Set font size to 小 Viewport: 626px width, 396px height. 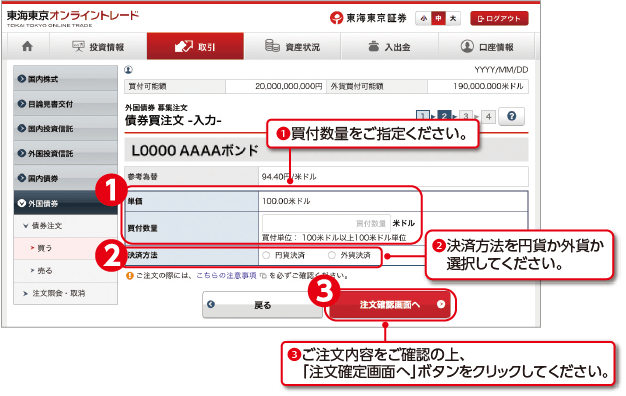(x=423, y=18)
